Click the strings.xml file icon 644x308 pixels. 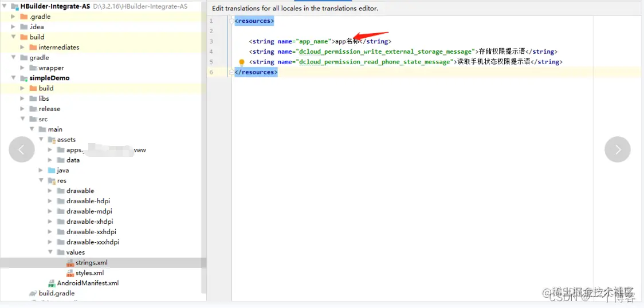click(x=70, y=262)
